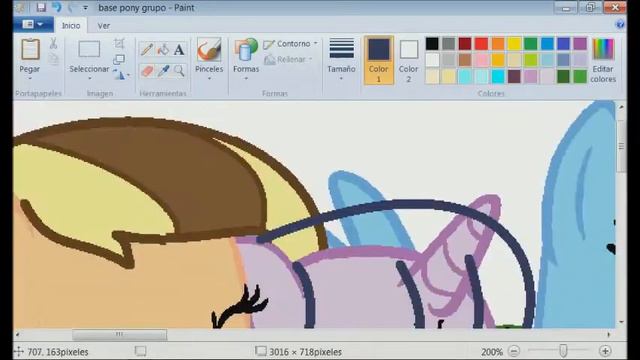640x360 pixels.
Task: Click the vertical scrollbar thumb
Action: pyautogui.click(x=621, y=147)
